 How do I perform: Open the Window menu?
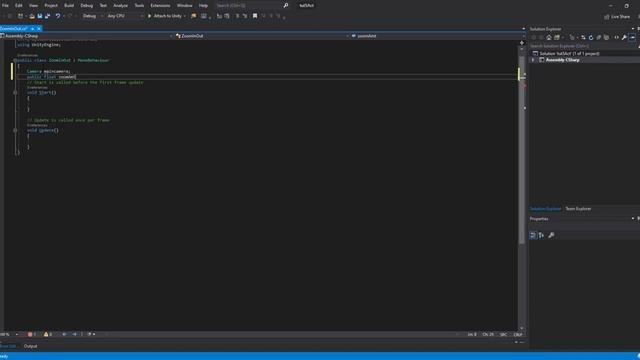(184, 6)
